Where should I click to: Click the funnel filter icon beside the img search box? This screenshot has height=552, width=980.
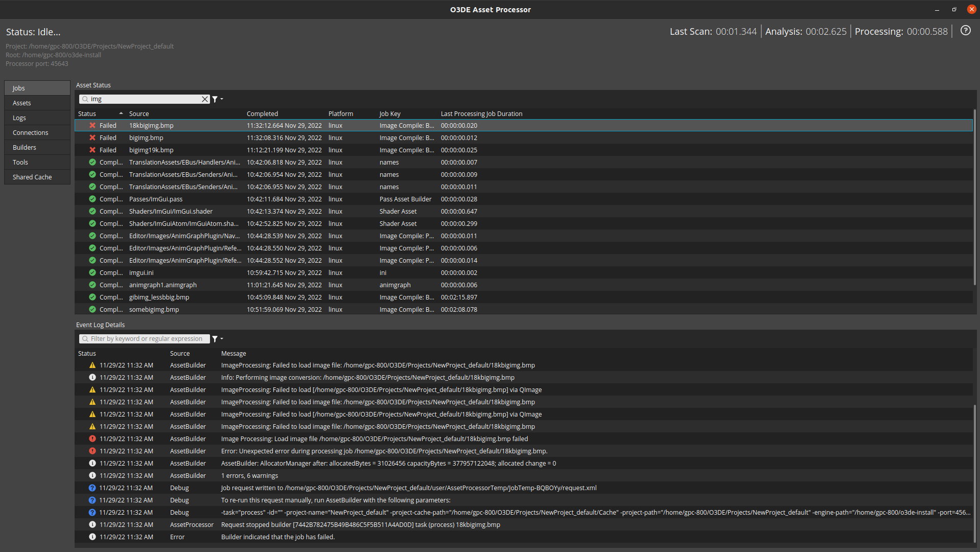[215, 99]
